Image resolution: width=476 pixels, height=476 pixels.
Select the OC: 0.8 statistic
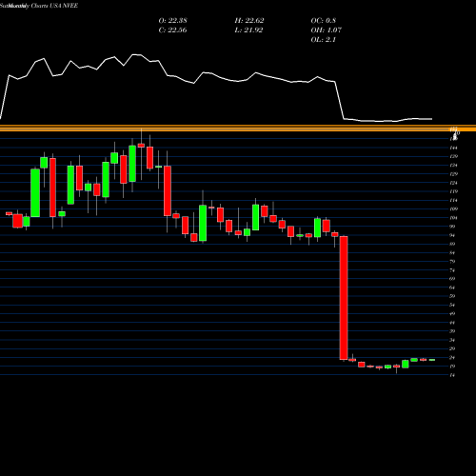coord(323,20)
